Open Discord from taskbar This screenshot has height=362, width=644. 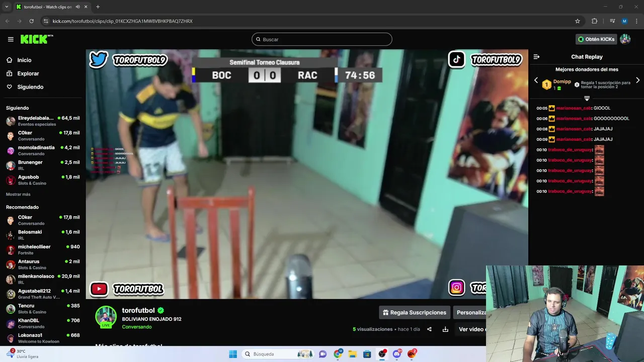[x=397, y=354]
